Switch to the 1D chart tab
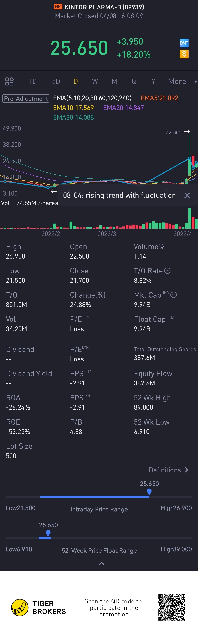Image resolution: width=198 pixels, height=644 pixels. [33, 81]
